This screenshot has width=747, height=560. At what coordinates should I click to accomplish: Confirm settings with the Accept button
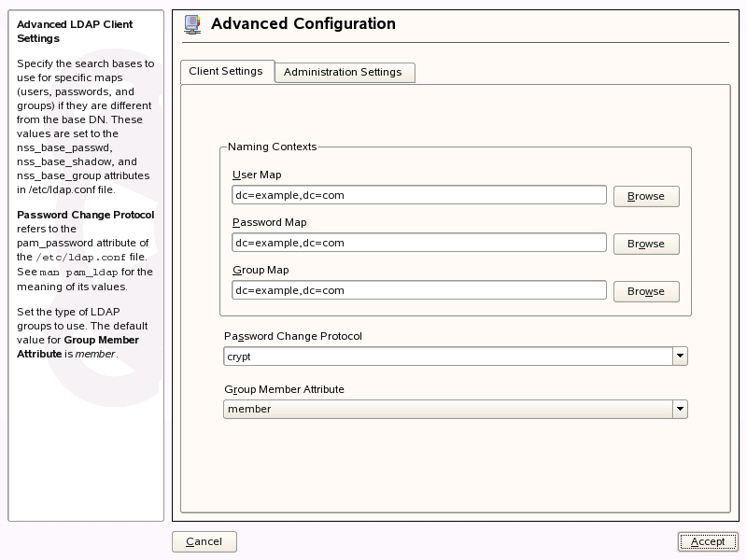(707, 541)
